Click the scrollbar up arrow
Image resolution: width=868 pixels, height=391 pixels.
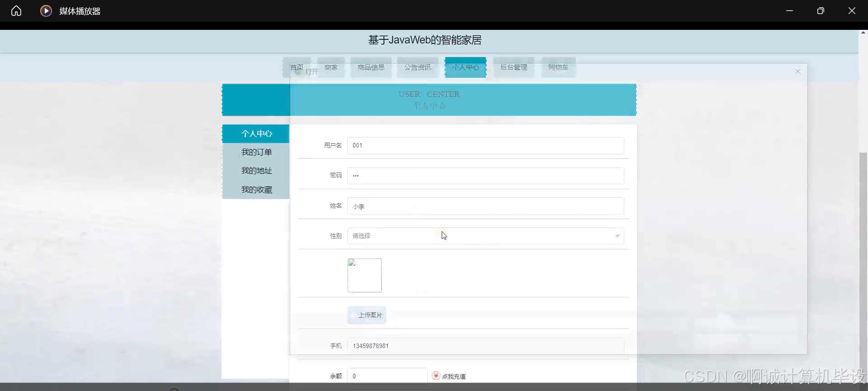(863, 33)
